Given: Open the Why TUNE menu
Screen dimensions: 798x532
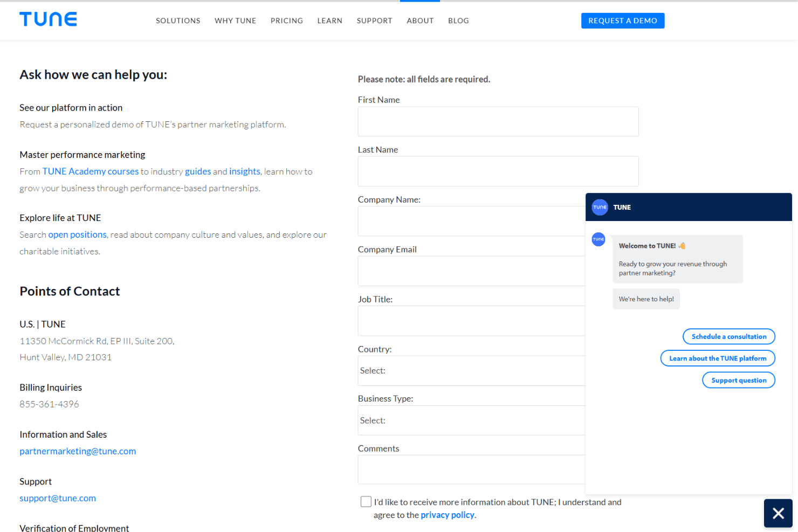Looking at the screenshot, I should (x=235, y=20).
